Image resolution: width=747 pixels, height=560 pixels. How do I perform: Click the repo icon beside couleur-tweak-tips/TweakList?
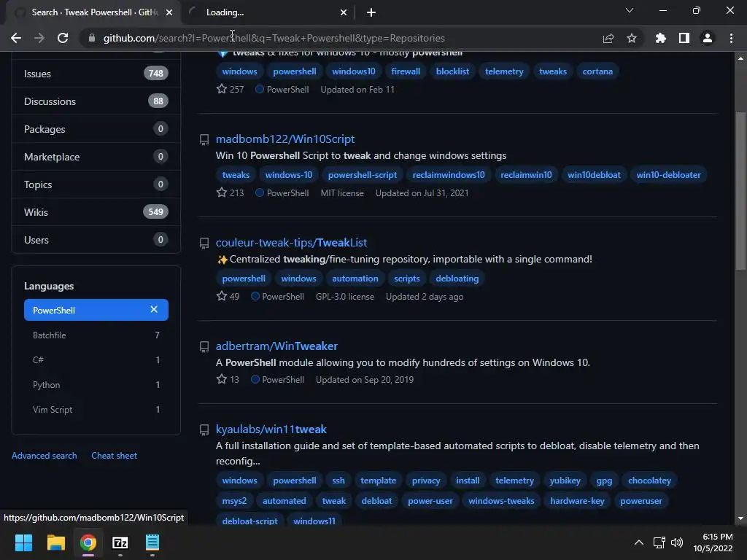point(204,244)
